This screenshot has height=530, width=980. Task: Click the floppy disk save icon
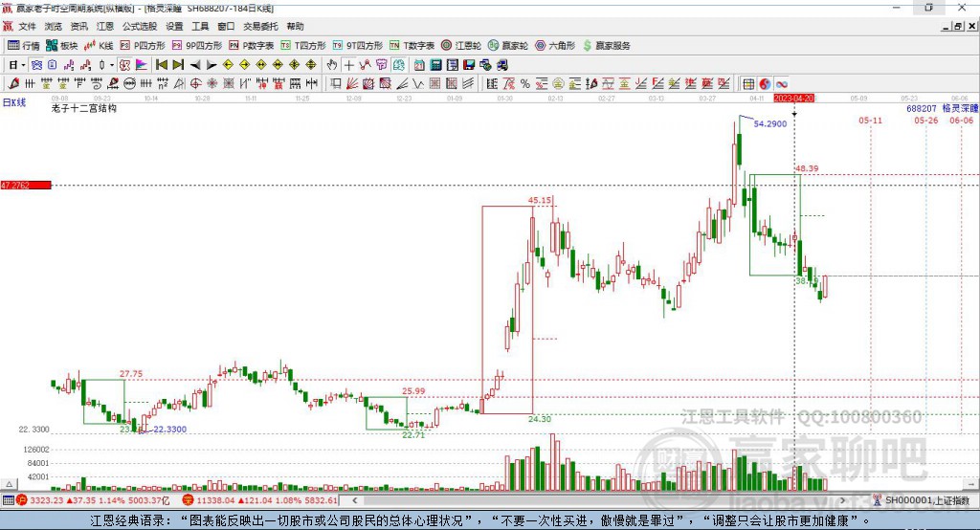(469, 65)
